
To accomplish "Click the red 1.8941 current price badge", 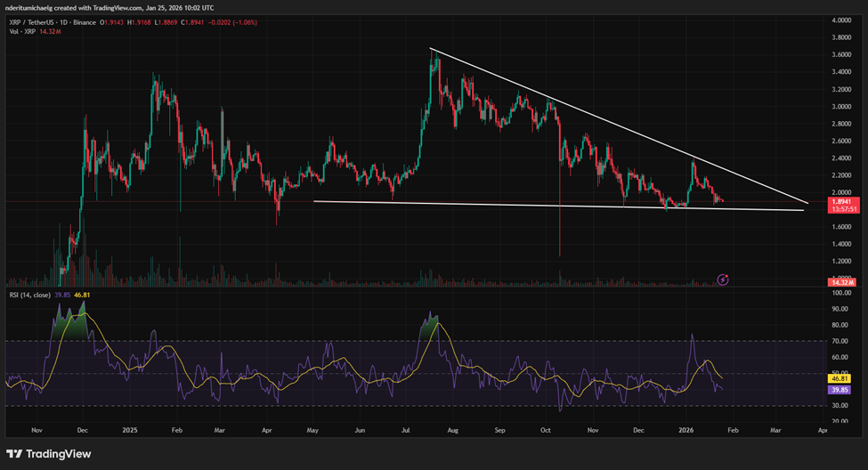I will (842, 202).
